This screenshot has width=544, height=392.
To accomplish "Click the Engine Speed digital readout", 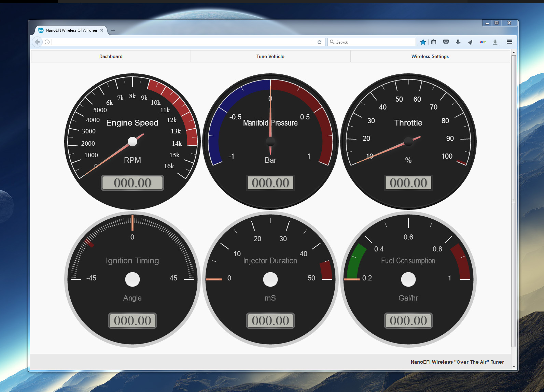I will click(x=132, y=183).
